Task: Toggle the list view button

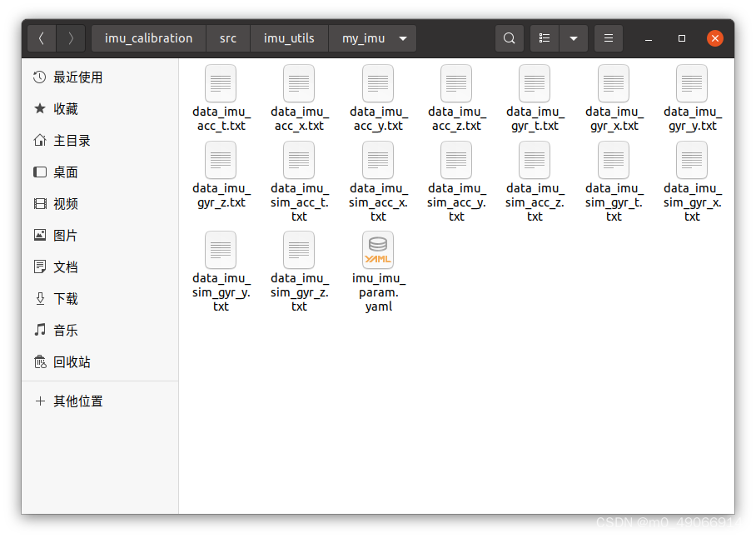Action: (559, 37)
